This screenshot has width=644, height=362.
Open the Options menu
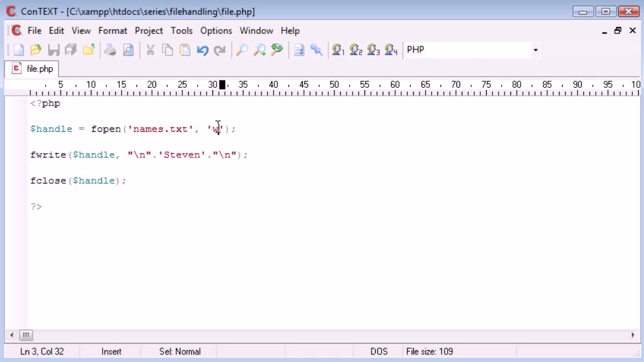point(216,30)
